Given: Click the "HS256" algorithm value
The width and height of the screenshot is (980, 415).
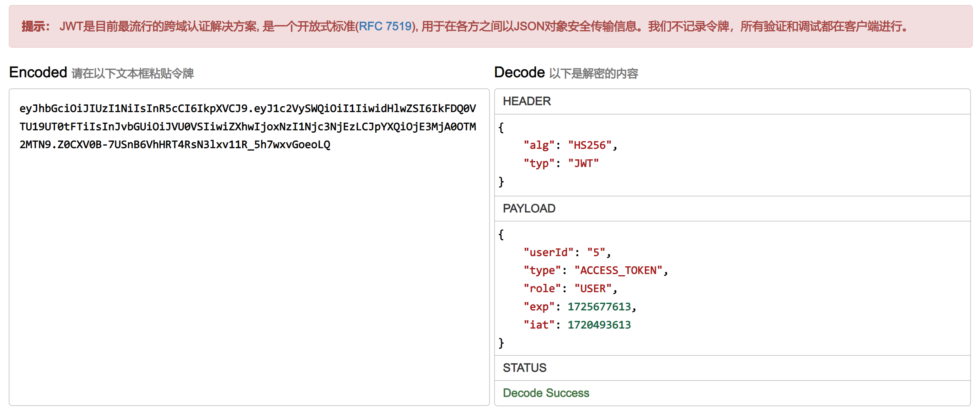Looking at the screenshot, I should (589, 145).
